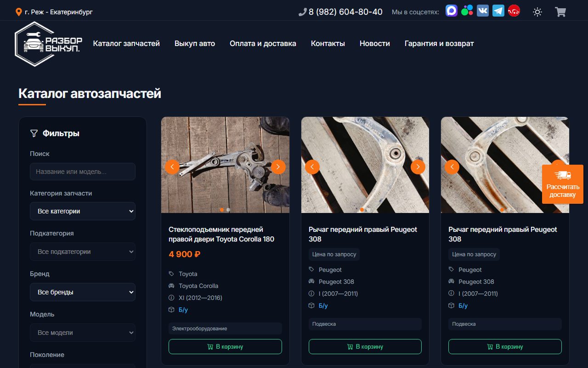The height and width of the screenshot is (368, 588).
Task: Open the Telegram channel icon
Action: point(498,11)
